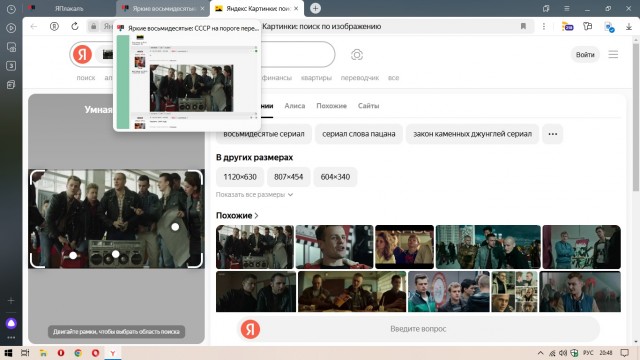
Task: Open the tab counter icon showing 3
Action: 11,66
